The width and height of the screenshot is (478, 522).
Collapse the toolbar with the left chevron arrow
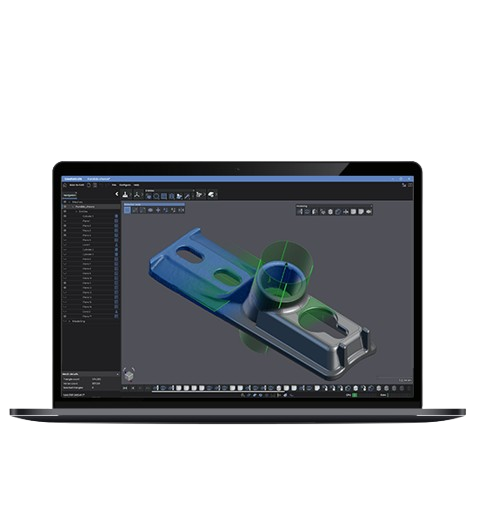tap(117, 194)
